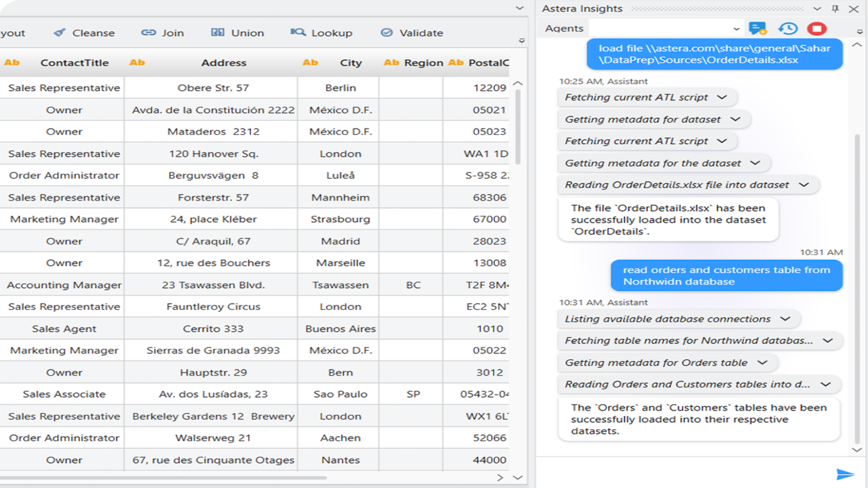Click the Berlin city cell

pyautogui.click(x=340, y=88)
